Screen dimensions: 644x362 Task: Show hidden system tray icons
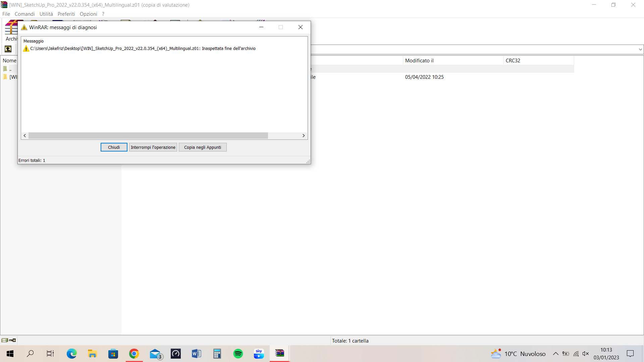(x=556, y=354)
